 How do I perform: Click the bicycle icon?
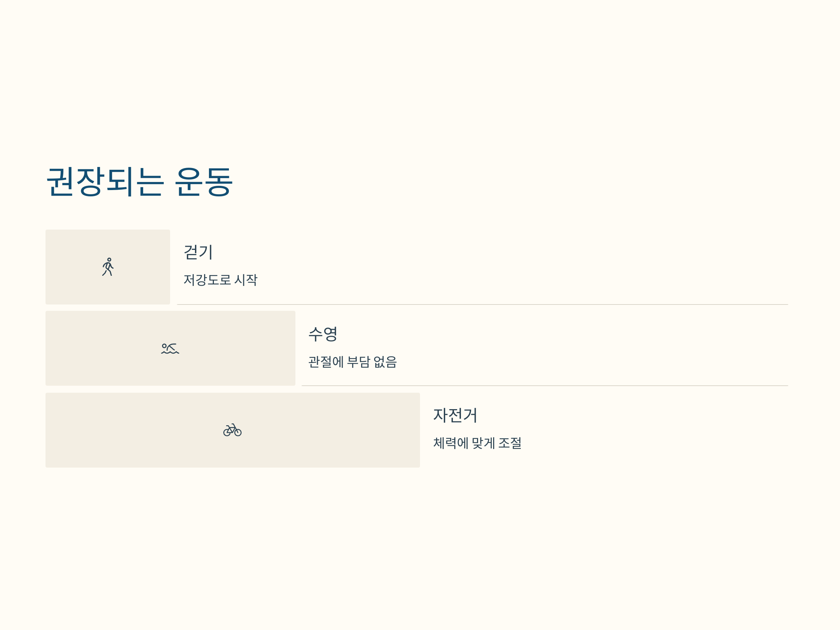[232, 430]
